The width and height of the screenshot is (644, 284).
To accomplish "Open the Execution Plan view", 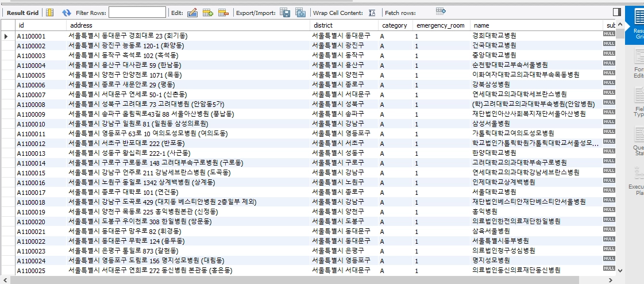I will (636, 180).
